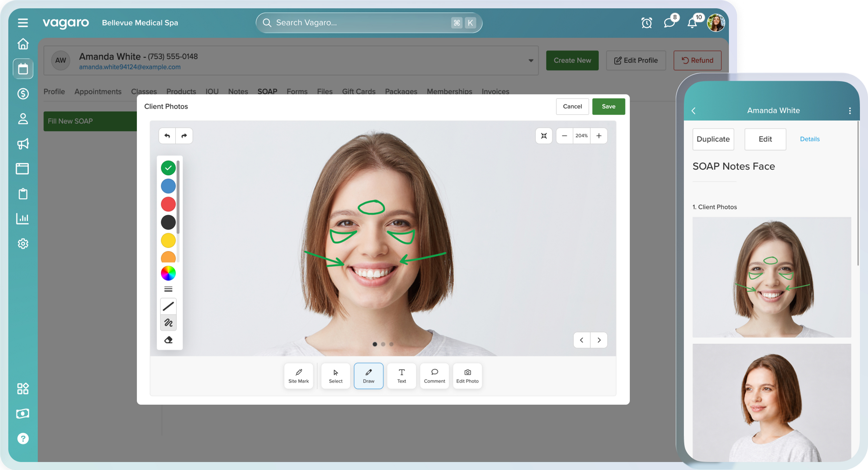The height and width of the screenshot is (470, 868).
Task: Open Calendar from the sidebar
Action: 23,69
